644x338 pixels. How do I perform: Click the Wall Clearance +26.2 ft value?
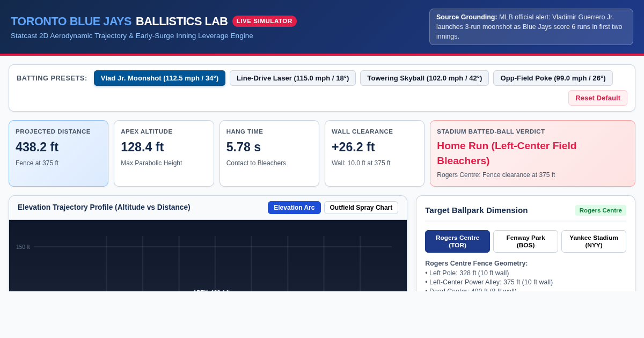[353, 147]
